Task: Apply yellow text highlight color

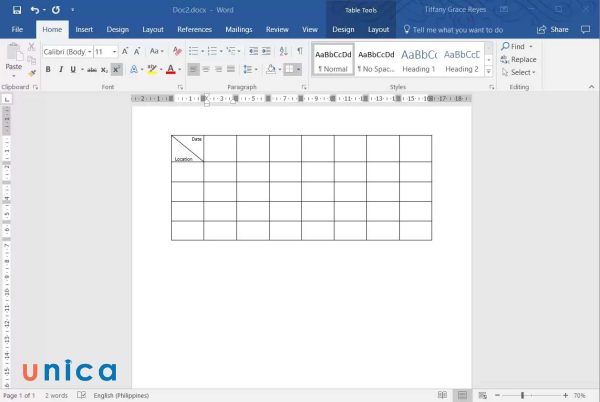Action: pos(152,70)
